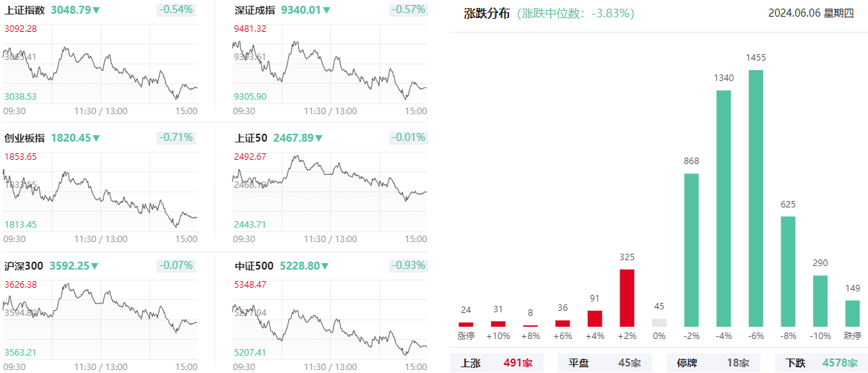Viewport: 868px width, 373px height.
Task: Open the 上证指数 index title
Action: pos(25,10)
